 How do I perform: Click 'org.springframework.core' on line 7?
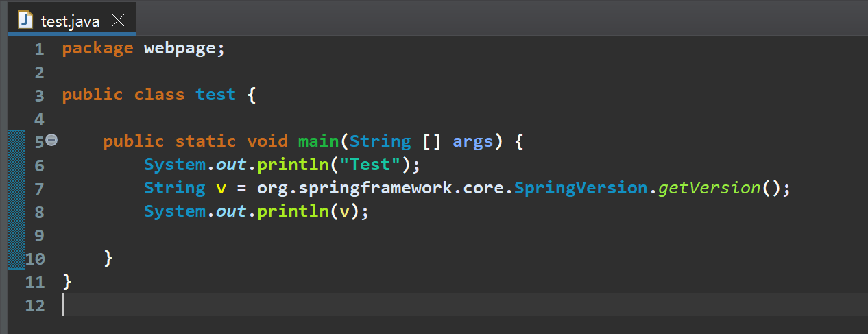tap(380, 188)
